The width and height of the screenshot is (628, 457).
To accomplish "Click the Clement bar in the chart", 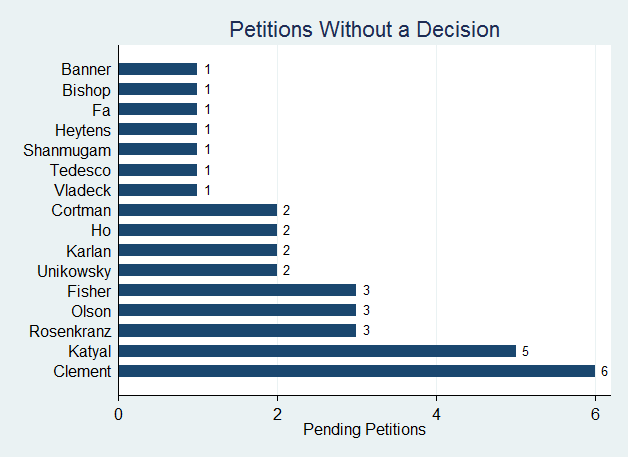I will [357, 371].
